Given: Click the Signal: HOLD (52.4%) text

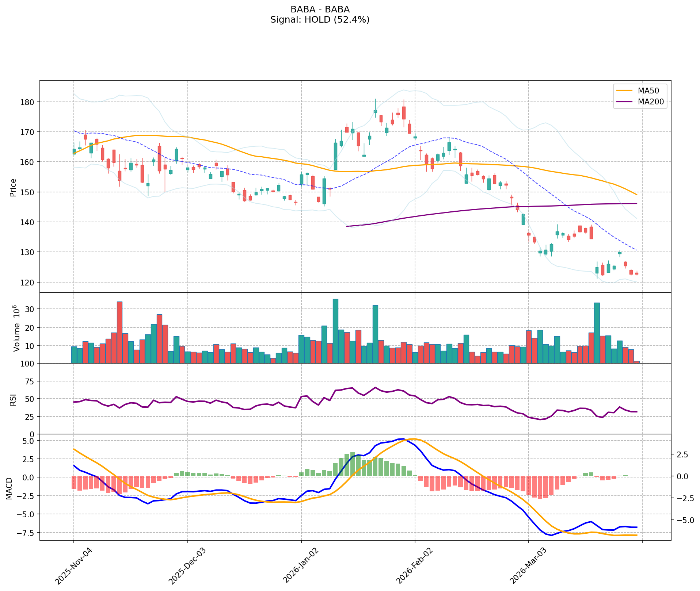Looking at the screenshot, I should click(320, 20).
